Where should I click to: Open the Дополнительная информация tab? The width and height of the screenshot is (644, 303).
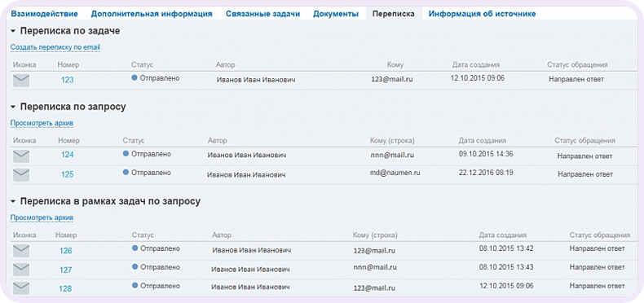(x=152, y=14)
